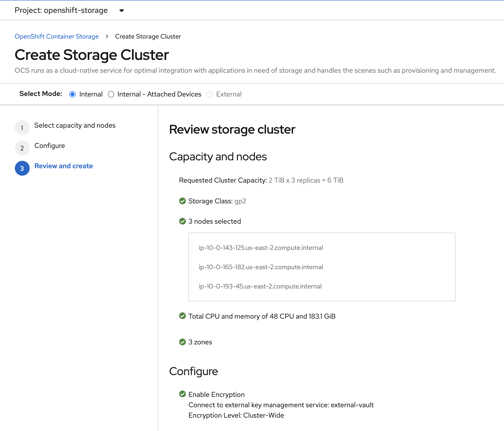Click the Review storage cluster heading
The height and width of the screenshot is (431, 504).
click(232, 129)
